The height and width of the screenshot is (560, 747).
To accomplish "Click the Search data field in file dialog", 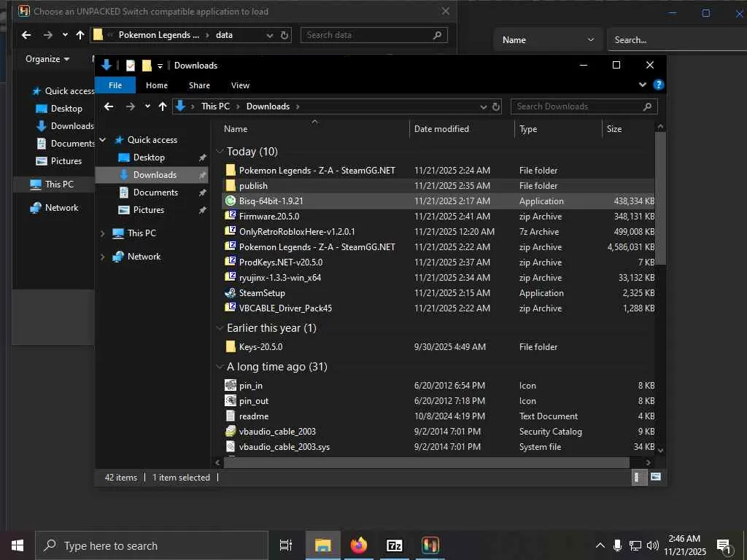I will [x=374, y=35].
